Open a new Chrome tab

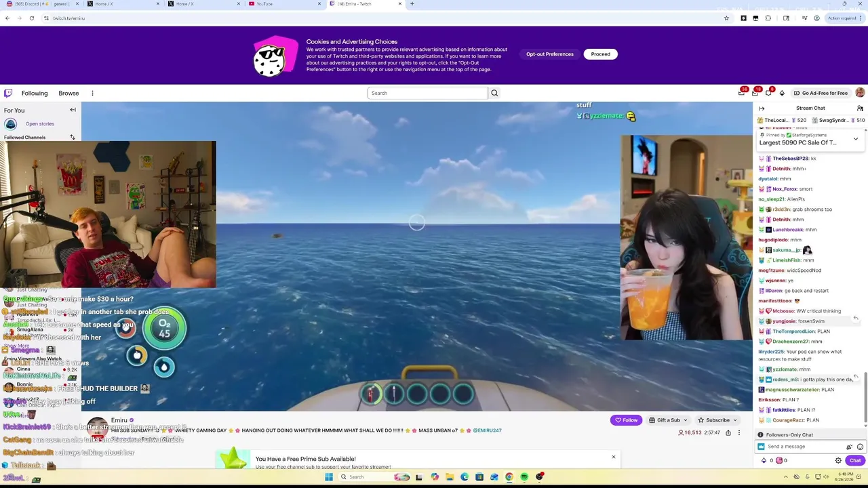pyautogui.click(x=412, y=4)
